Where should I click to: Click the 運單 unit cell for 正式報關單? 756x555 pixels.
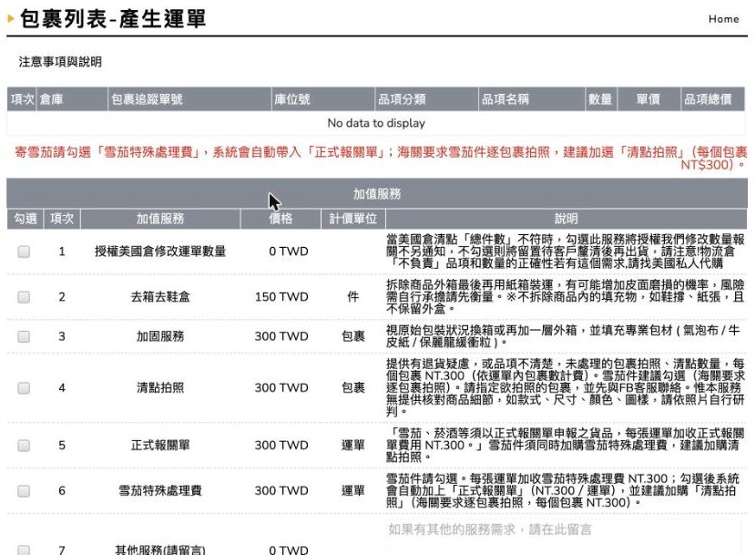(352, 445)
